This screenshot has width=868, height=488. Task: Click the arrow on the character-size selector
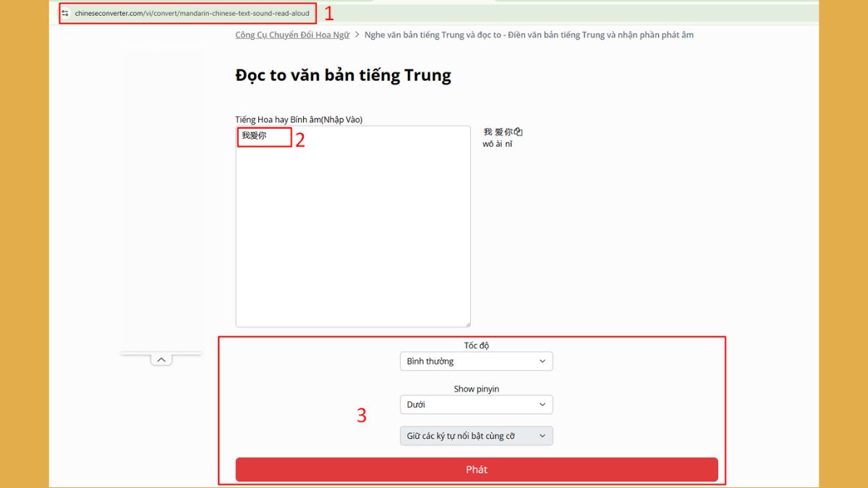tap(542, 435)
